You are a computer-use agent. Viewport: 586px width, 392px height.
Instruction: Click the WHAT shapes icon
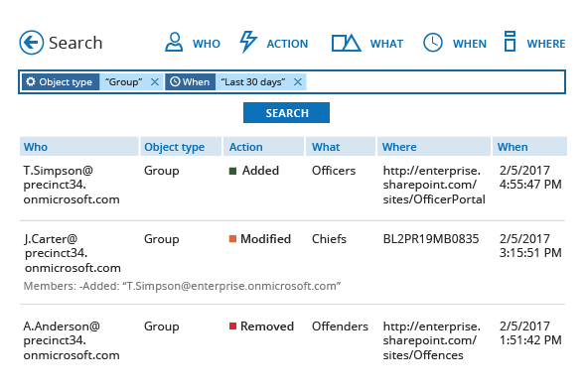tap(346, 43)
